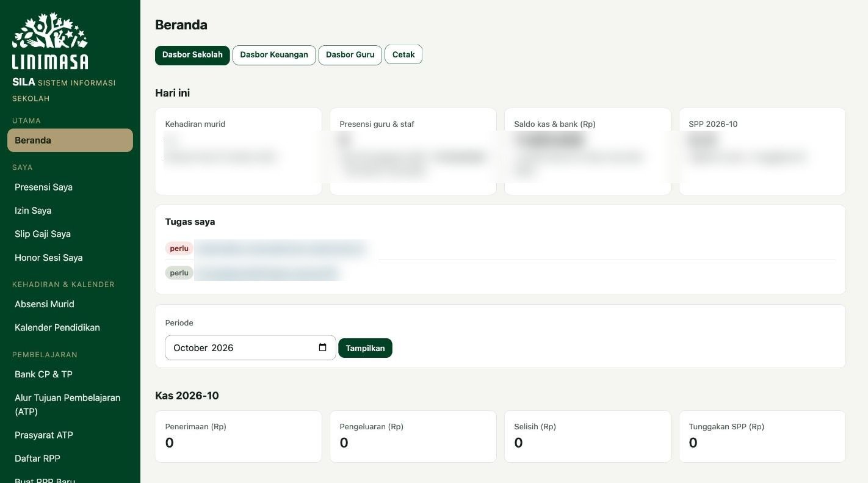Click the 'KEHADIRAN & KALENDER' section label
The image size is (868, 483).
tap(63, 285)
